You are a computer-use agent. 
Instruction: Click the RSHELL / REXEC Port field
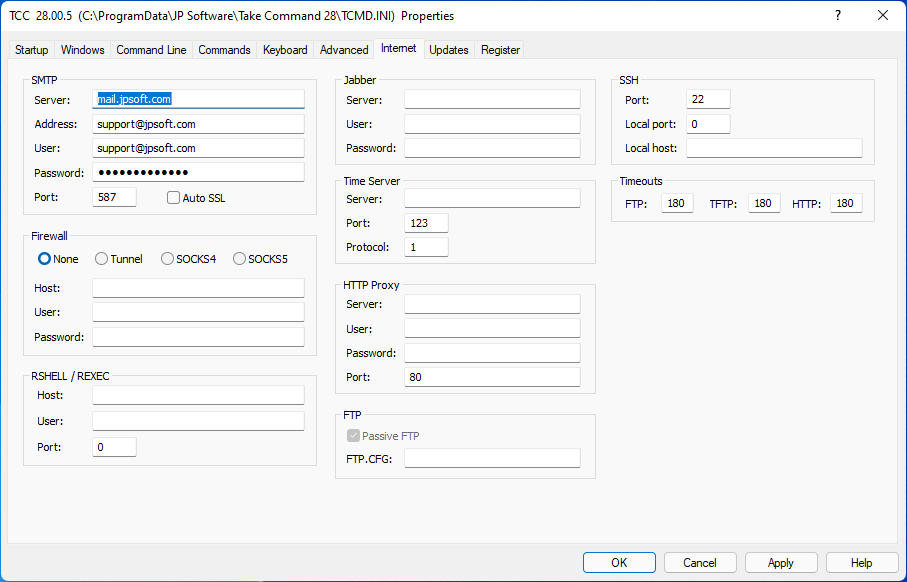tap(115, 447)
